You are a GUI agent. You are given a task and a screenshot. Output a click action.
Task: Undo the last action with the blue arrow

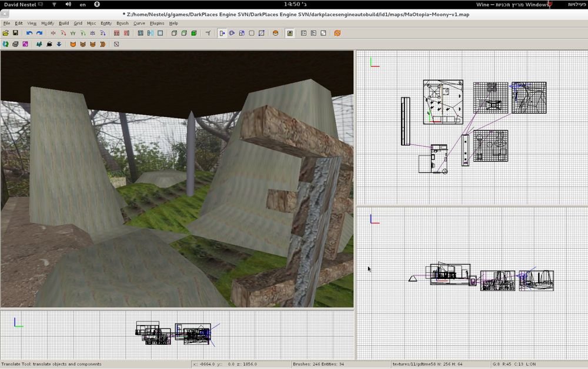click(x=29, y=33)
